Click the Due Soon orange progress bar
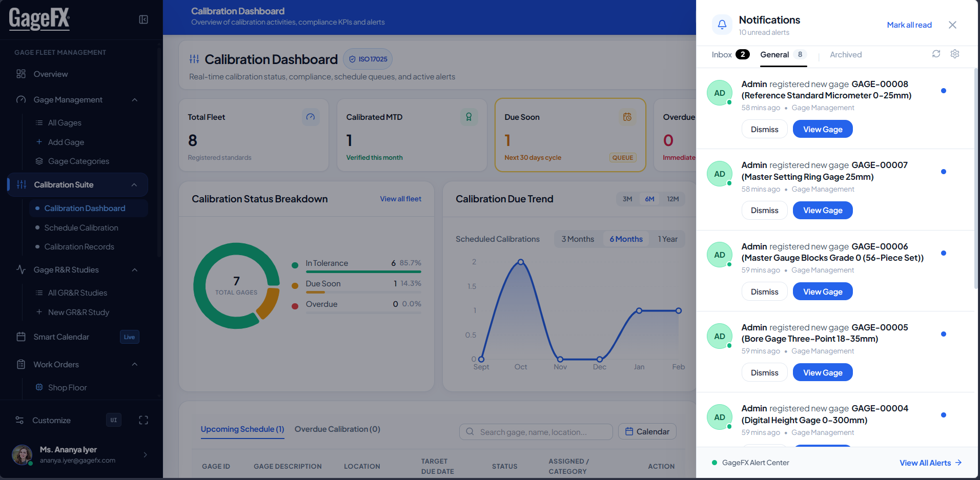The image size is (980, 480). point(315,292)
